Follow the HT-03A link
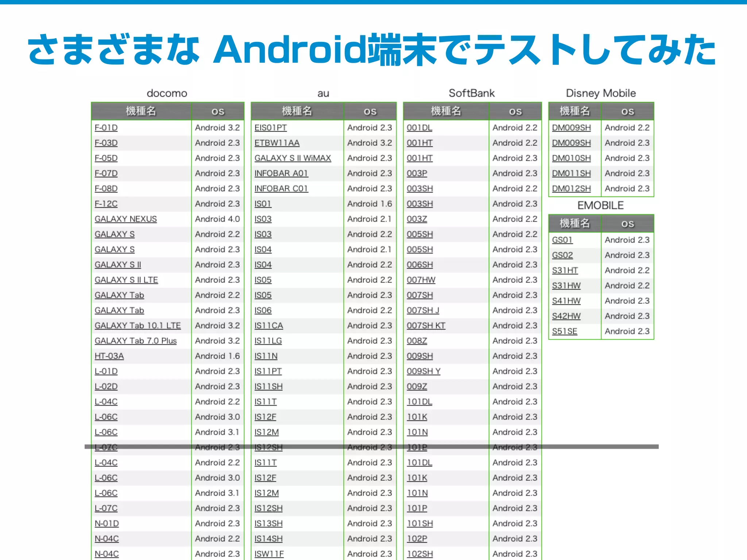 [109, 356]
